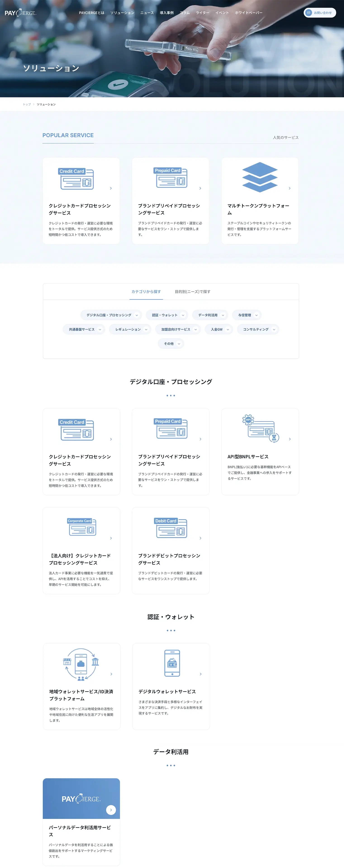Click the round arrow on the PAYCIERGE data card
Screen dimensions: 344x868
coord(111,810)
